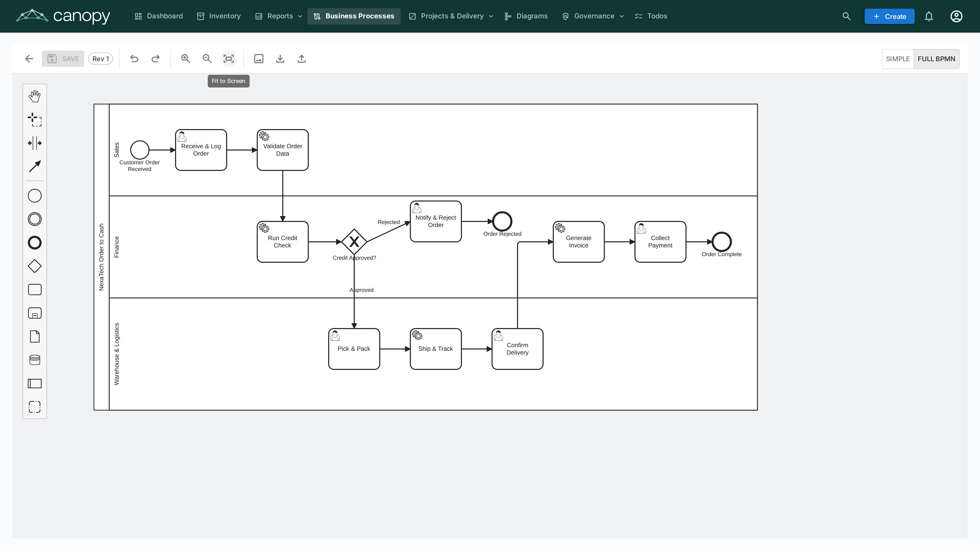The image size is (980, 551).
Task: Select the Confirm Delivery task
Action: [517, 349]
